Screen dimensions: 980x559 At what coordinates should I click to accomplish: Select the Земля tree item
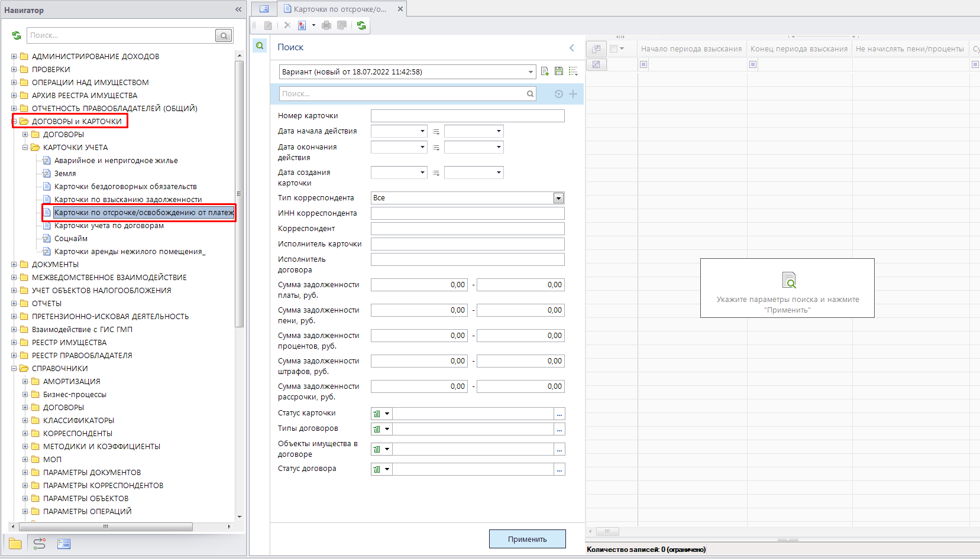65,174
